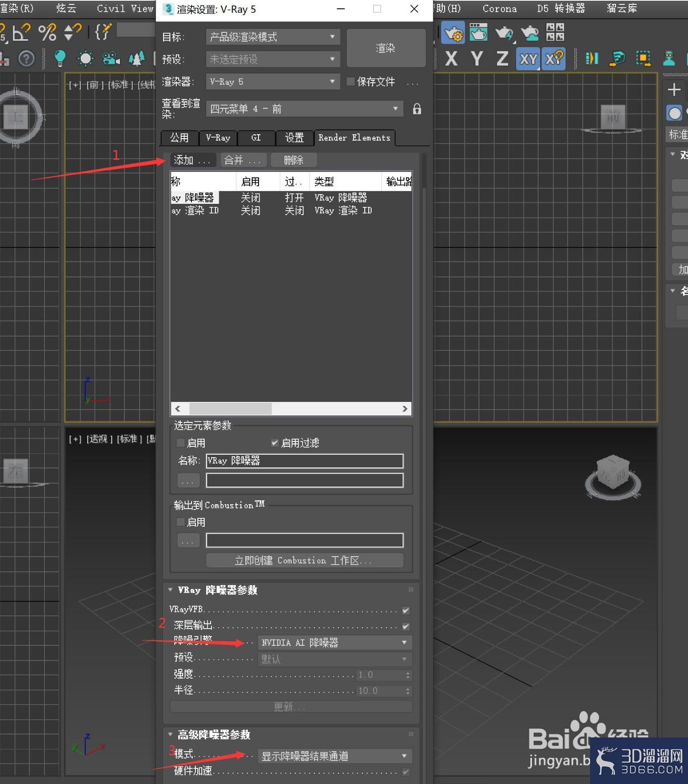Toggle the VRayVFB checkbox
The image size is (688, 784).
(406, 611)
